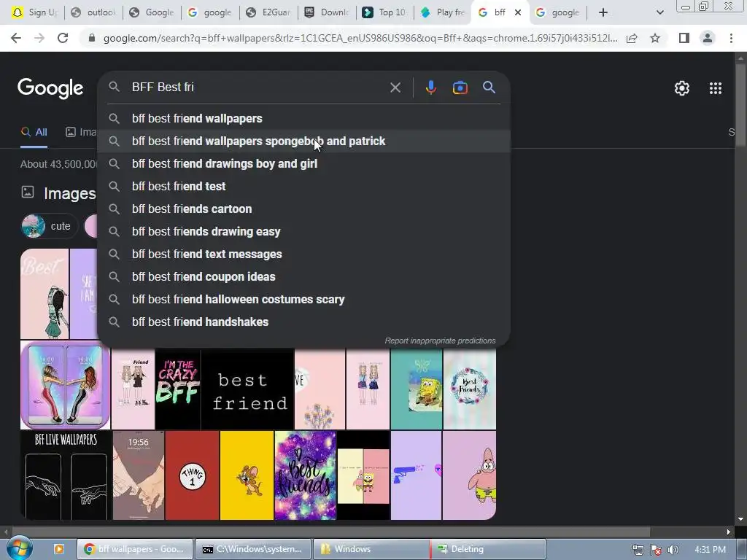Close the active bff tab

click(x=518, y=12)
